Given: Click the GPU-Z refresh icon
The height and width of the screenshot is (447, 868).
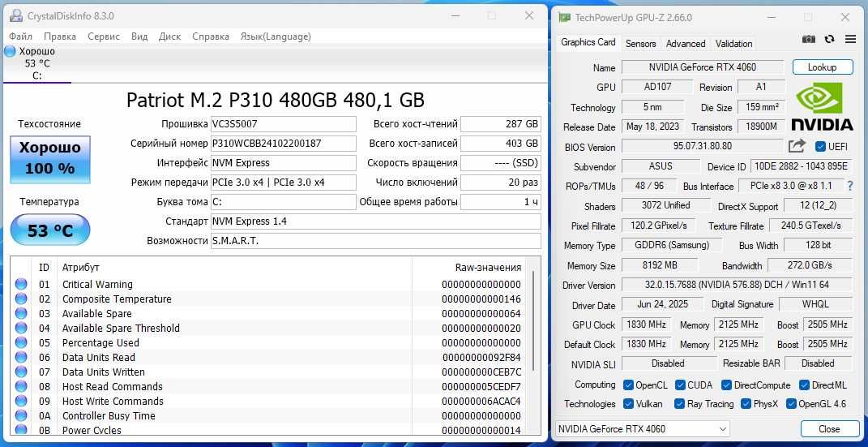Looking at the screenshot, I should [x=829, y=39].
